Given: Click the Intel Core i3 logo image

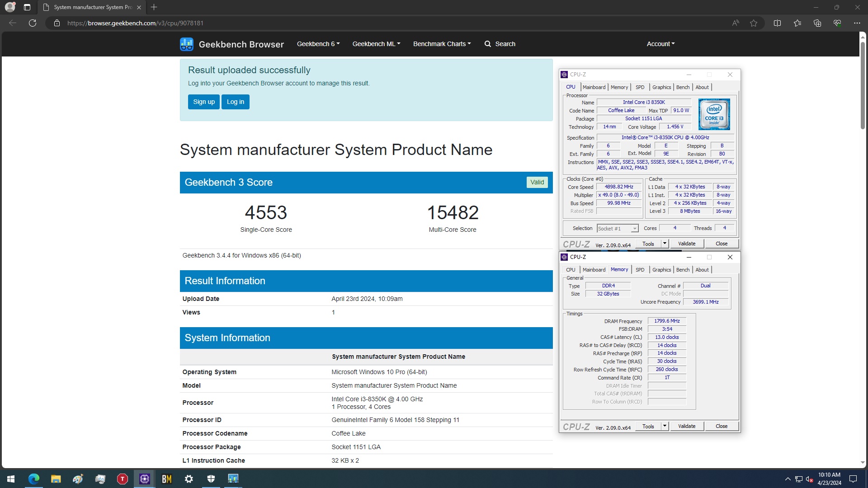Looking at the screenshot, I should tap(714, 115).
